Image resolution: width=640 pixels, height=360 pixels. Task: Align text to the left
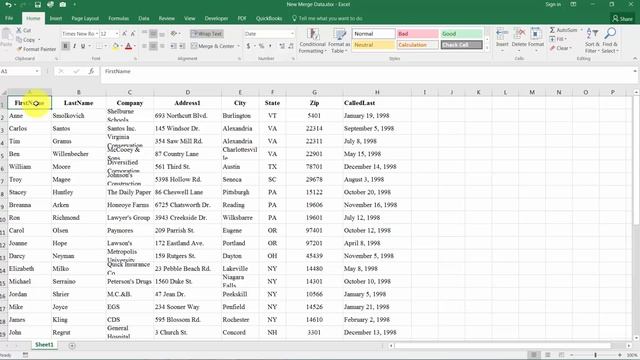(144, 46)
